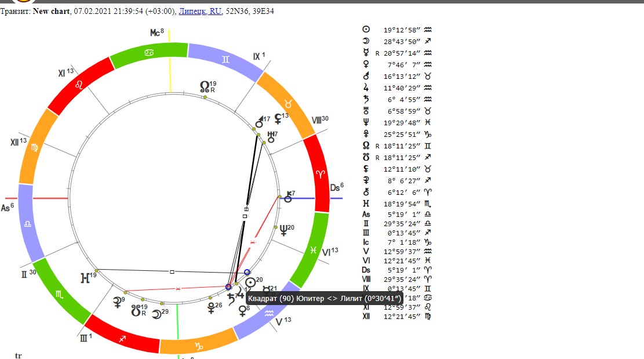Click the Jupiter position 11°40′29″ in the table

click(402, 88)
